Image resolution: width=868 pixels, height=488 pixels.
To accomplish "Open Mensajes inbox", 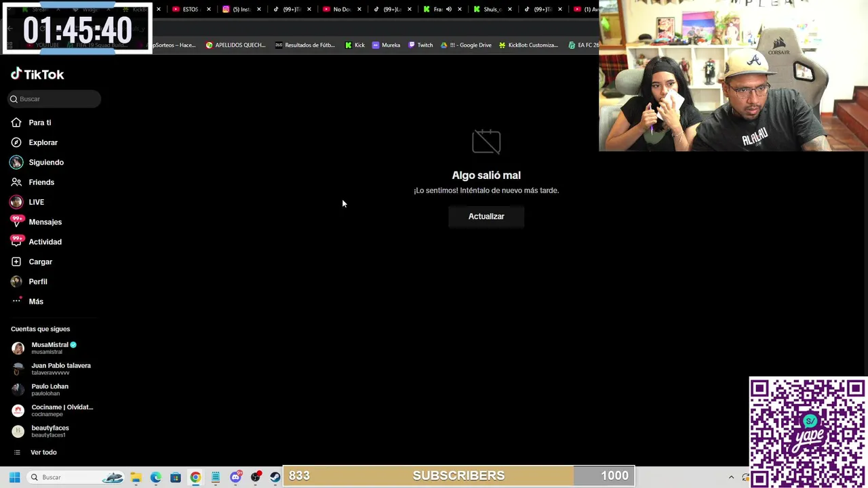I will point(45,222).
